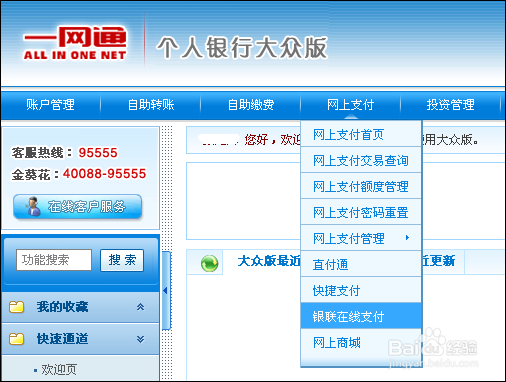Open the 自助转账 menu

151,105
